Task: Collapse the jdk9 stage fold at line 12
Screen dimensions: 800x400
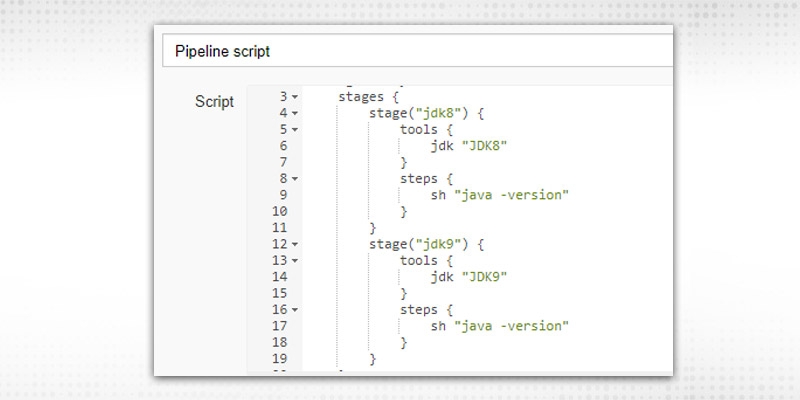Action: (x=295, y=244)
